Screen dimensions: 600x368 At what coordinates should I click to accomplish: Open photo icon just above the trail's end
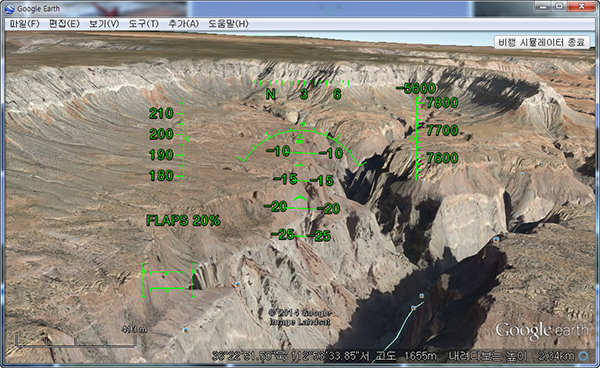[422, 296]
